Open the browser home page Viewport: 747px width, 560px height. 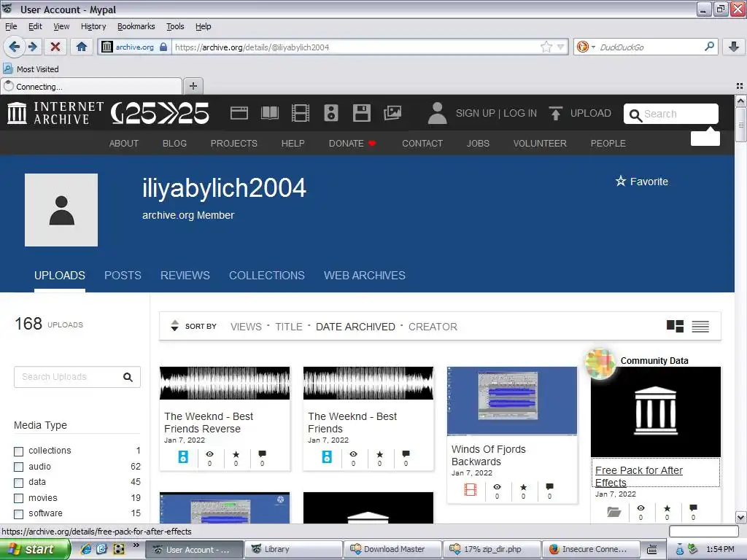pos(82,47)
